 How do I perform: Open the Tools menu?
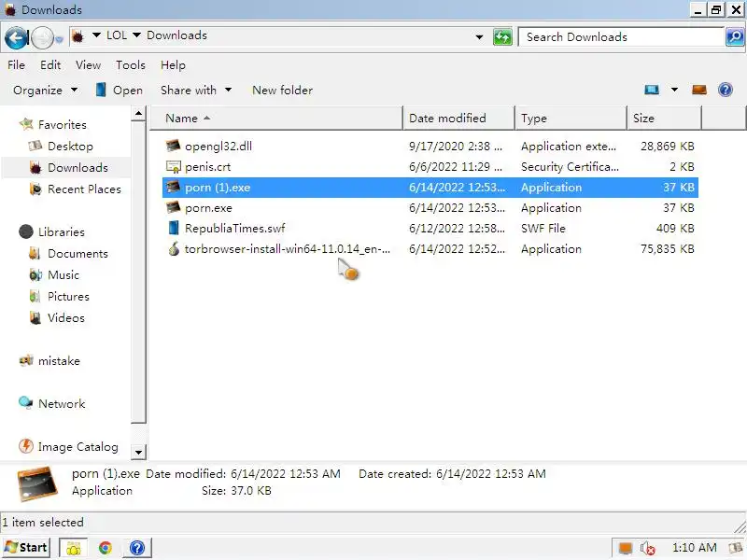[x=131, y=65]
